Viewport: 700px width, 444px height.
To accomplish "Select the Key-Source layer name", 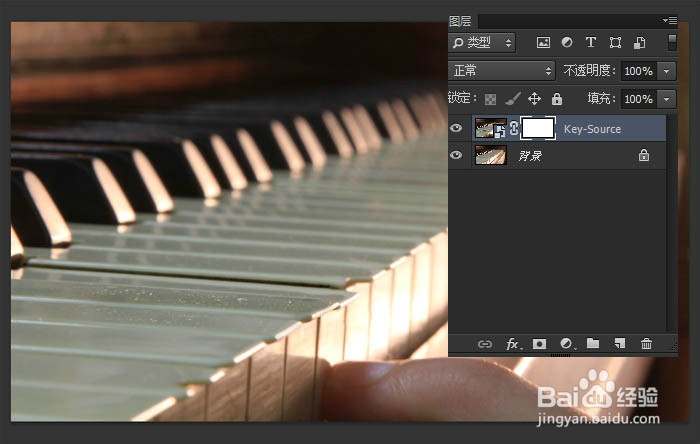I will point(592,129).
